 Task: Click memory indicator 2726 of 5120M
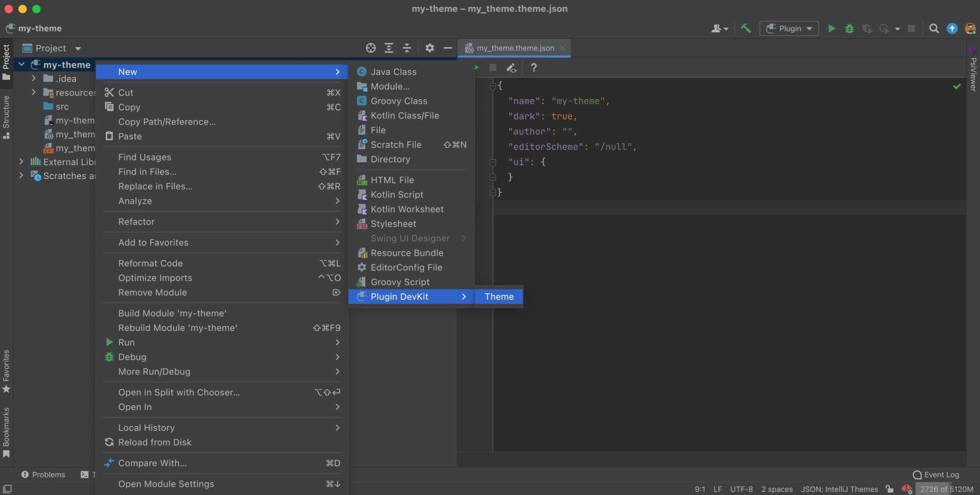(x=946, y=489)
